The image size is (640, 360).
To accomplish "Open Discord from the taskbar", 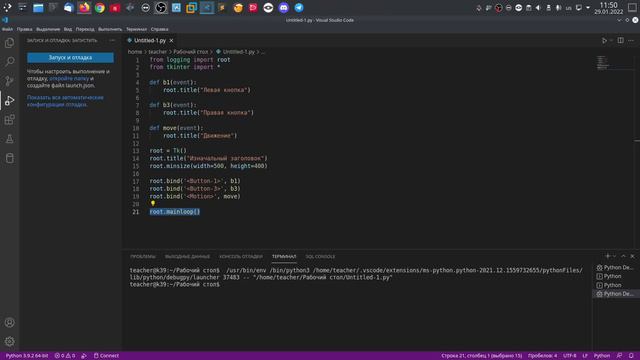I will [283, 8].
